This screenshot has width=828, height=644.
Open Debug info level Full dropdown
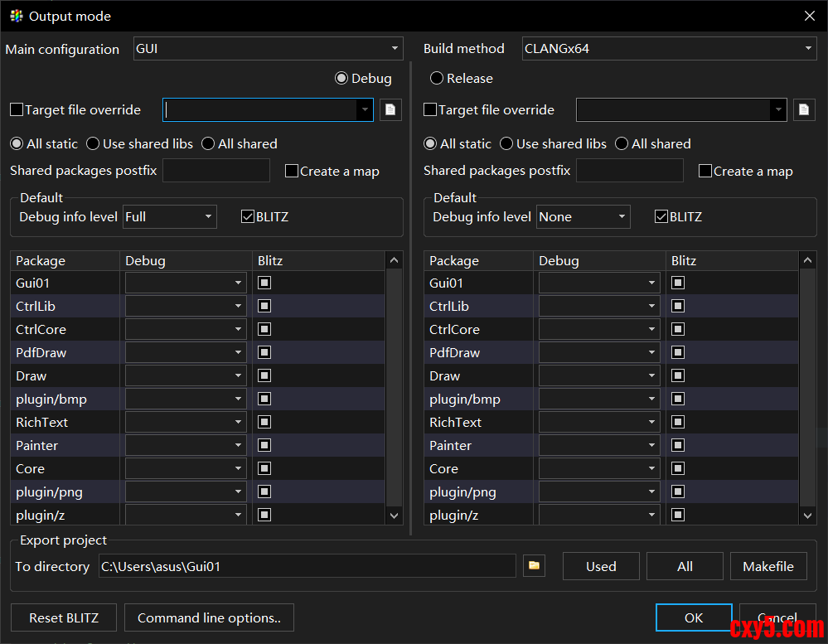[x=169, y=216]
